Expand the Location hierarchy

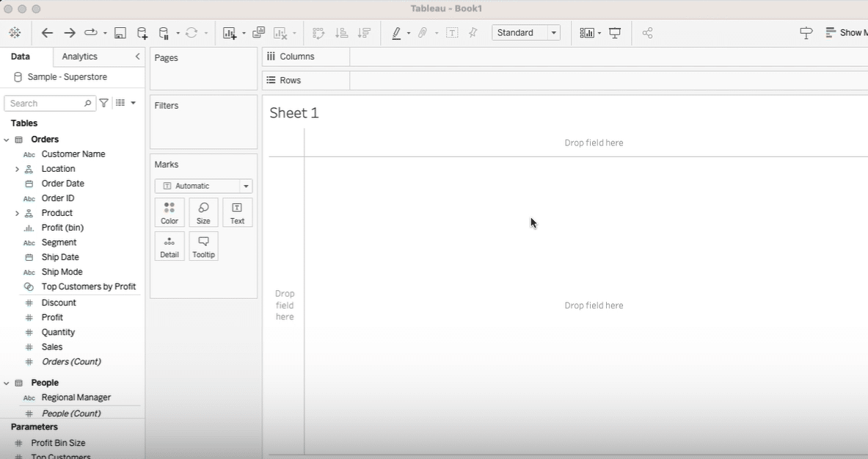(x=17, y=169)
